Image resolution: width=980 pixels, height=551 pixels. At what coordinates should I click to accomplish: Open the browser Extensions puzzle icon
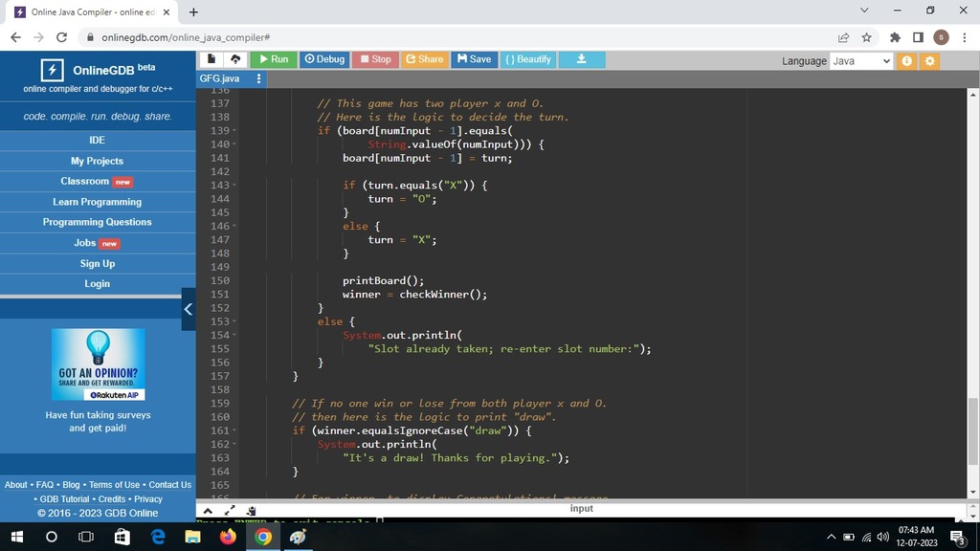tap(895, 37)
